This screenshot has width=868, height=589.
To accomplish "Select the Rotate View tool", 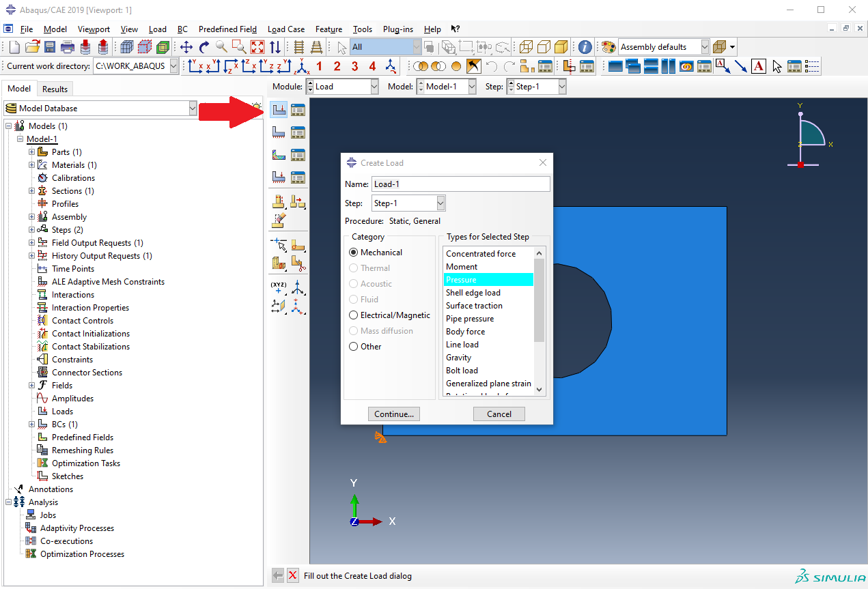I will click(x=204, y=47).
